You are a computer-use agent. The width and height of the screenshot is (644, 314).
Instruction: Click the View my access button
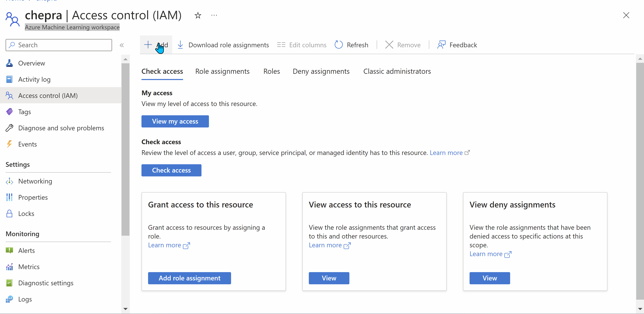(x=175, y=121)
